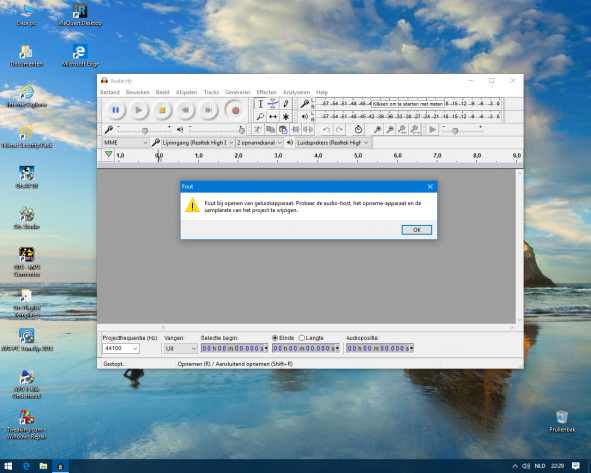The width and height of the screenshot is (591, 473).
Task: Open the Projectfrequentie 44100 dropdown
Action: pos(121,348)
